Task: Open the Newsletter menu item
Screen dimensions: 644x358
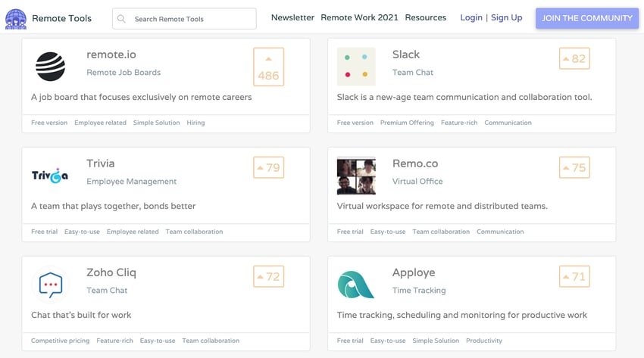Action: 292,17
